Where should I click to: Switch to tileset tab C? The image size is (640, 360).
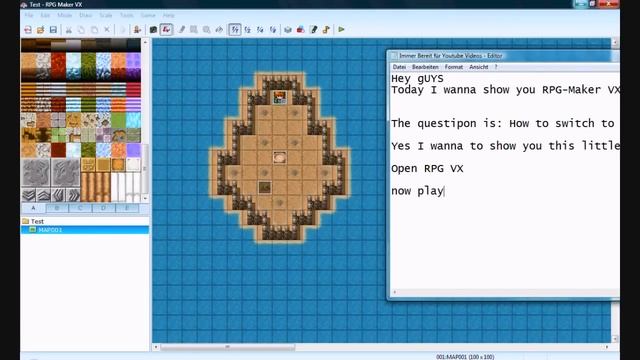pyautogui.click(x=80, y=208)
